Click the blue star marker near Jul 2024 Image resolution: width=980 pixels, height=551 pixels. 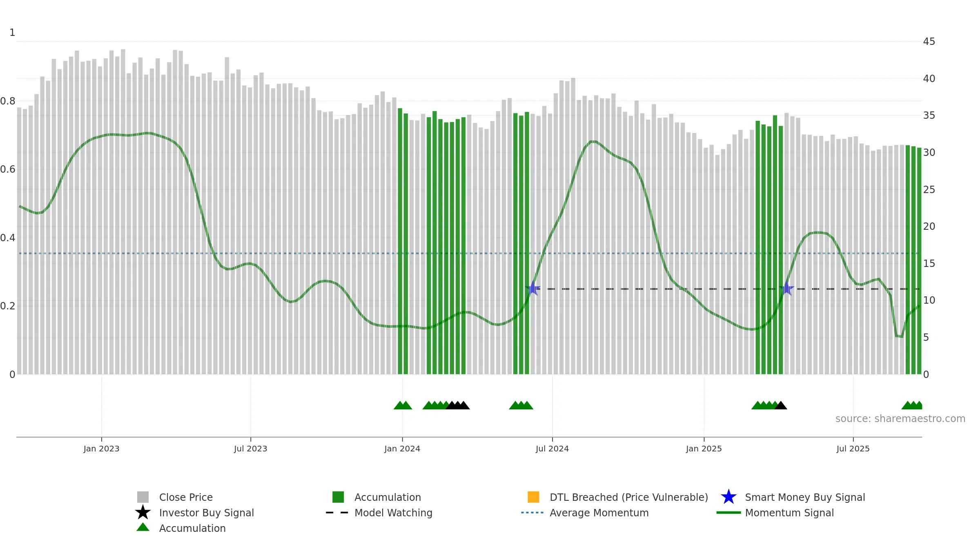click(x=533, y=289)
